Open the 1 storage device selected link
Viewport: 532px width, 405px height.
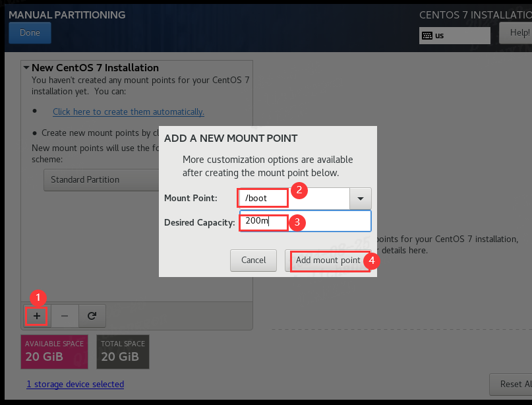75,385
